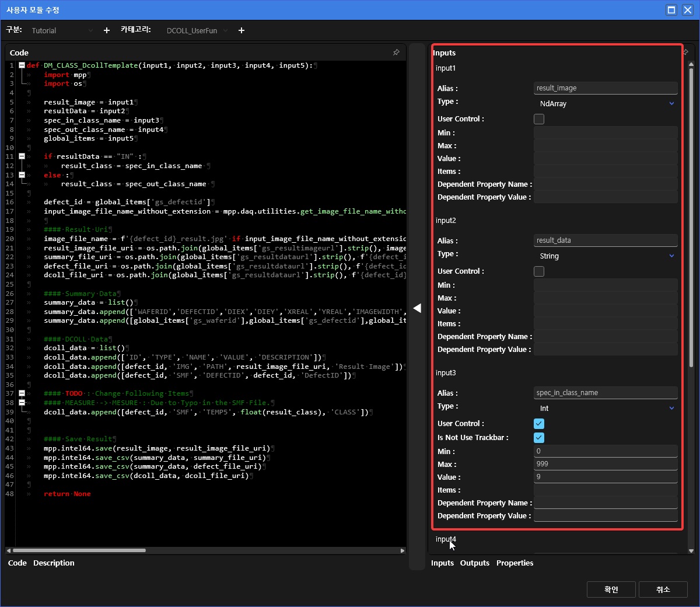700x607 pixels.
Task: Click the plus icon next to DCOLL_UserFun
Action: pyautogui.click(x=242, y=30)
